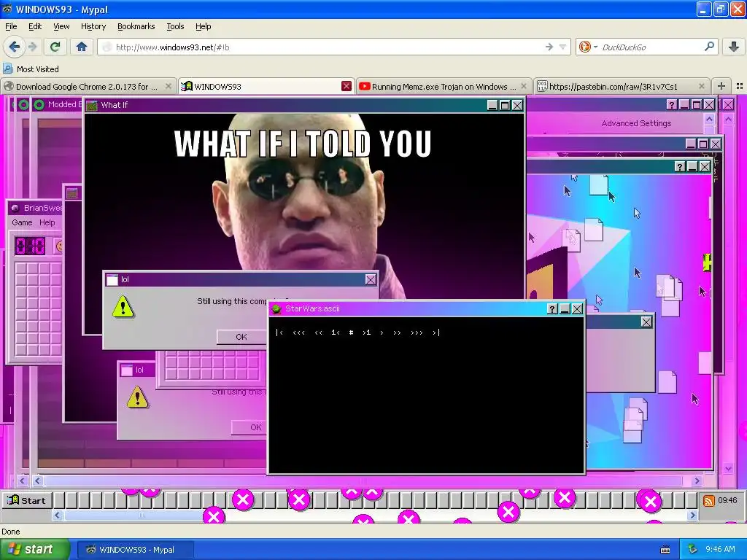
Task: Click the triple fast-forward >>> control
Action: click(417, 332)
